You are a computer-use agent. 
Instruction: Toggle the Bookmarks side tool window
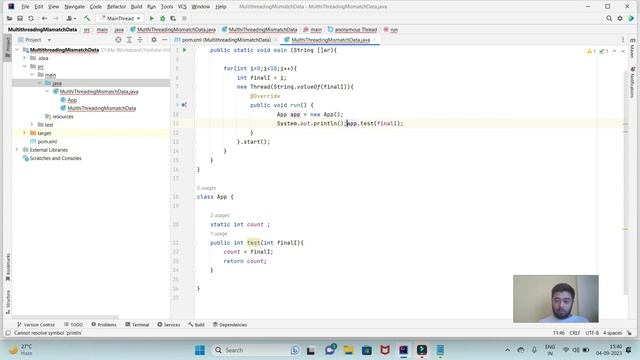point(8,267)
